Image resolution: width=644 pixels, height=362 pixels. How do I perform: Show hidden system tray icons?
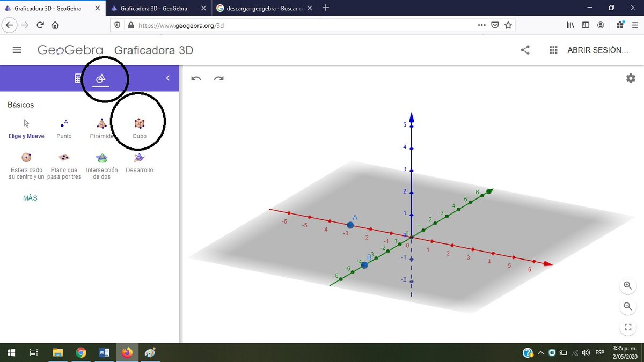tap(540, 353)
